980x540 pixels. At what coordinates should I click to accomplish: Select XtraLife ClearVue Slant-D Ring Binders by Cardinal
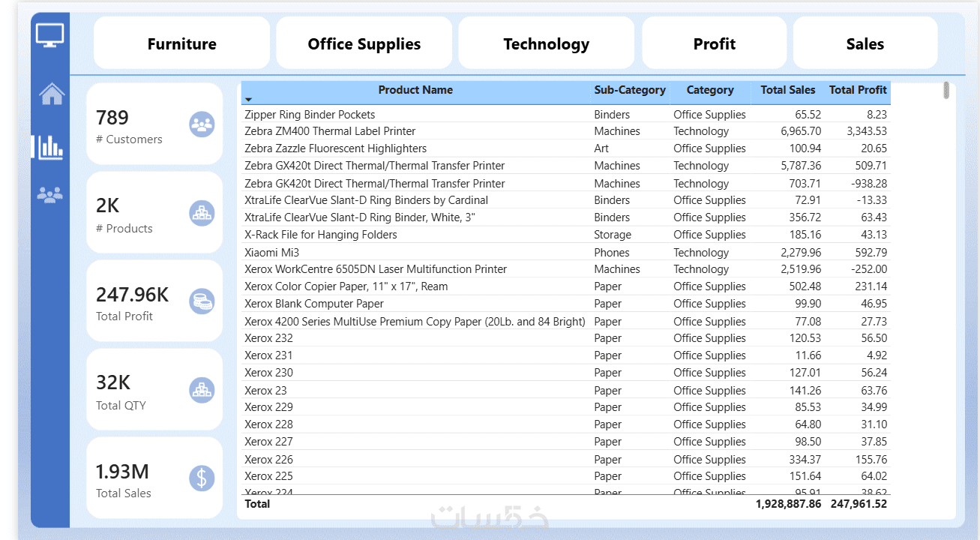(x=366, y=200)
